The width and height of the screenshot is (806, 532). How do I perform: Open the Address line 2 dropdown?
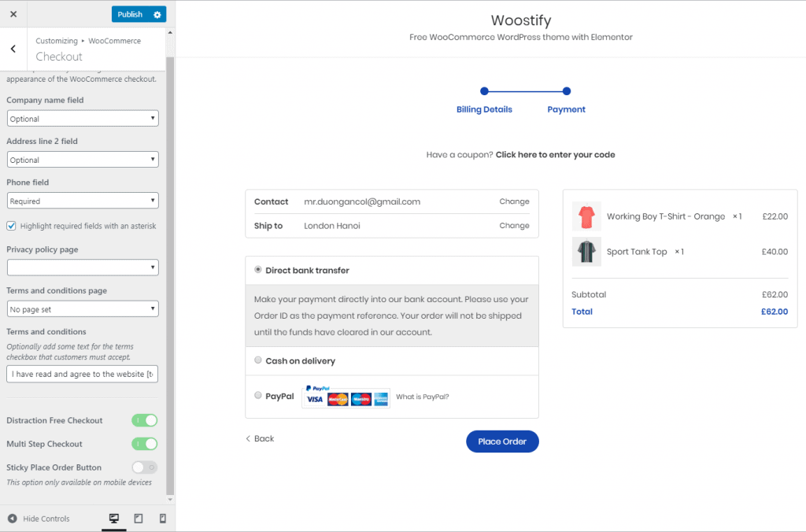(x=83, y=160)
